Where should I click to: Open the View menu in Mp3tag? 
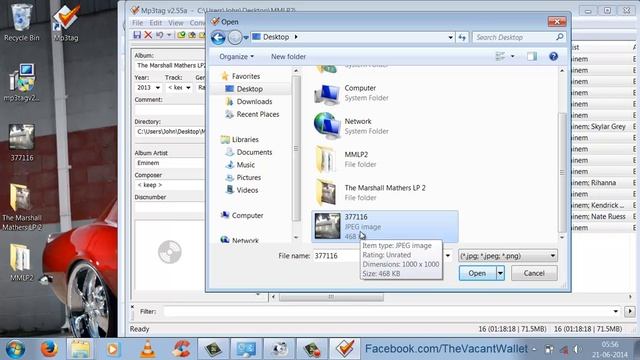pos(176,23)
